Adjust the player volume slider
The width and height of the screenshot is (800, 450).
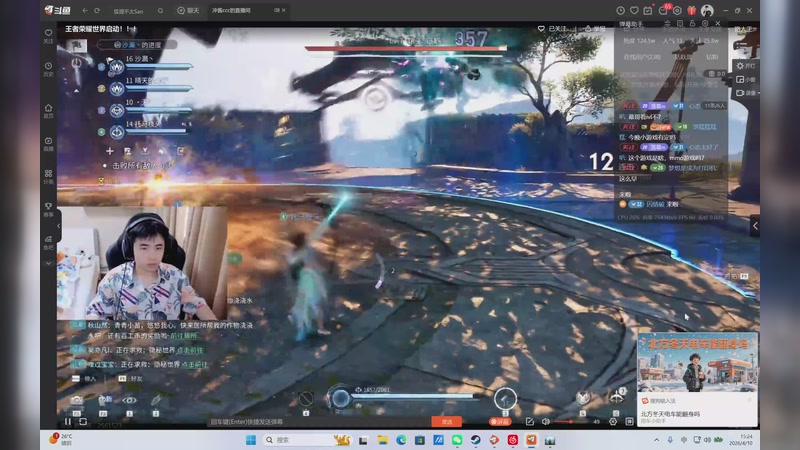coord(571,421)
